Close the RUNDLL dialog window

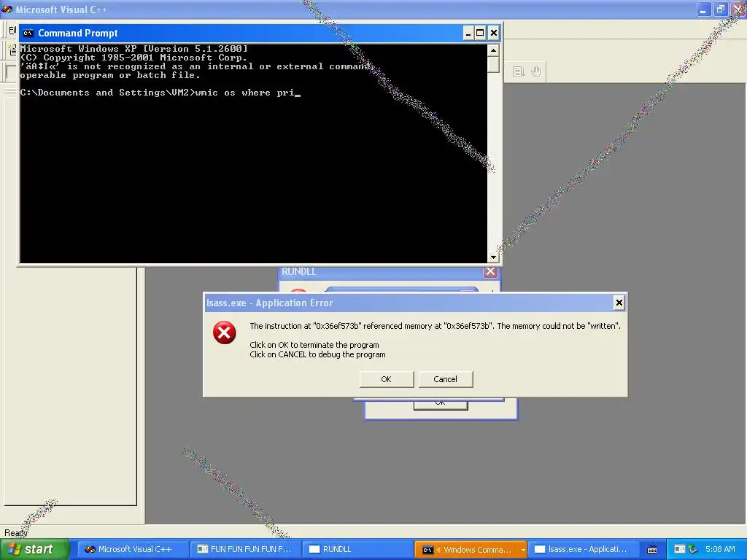click(x=490, y=272)
